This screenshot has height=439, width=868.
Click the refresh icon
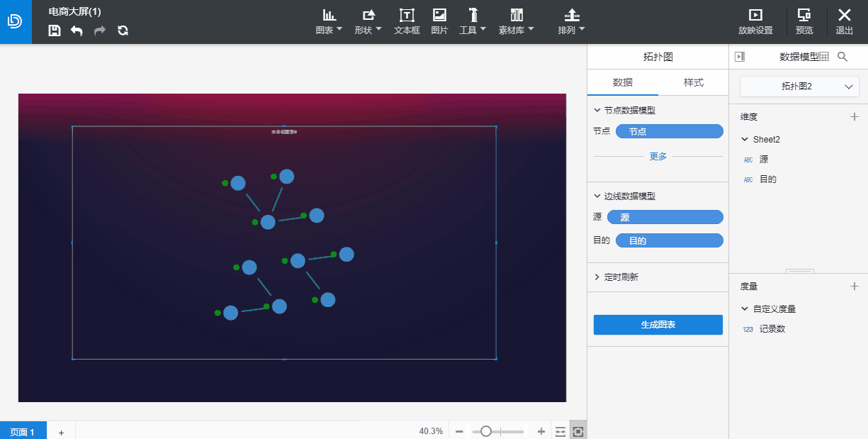tap(123, 30)
